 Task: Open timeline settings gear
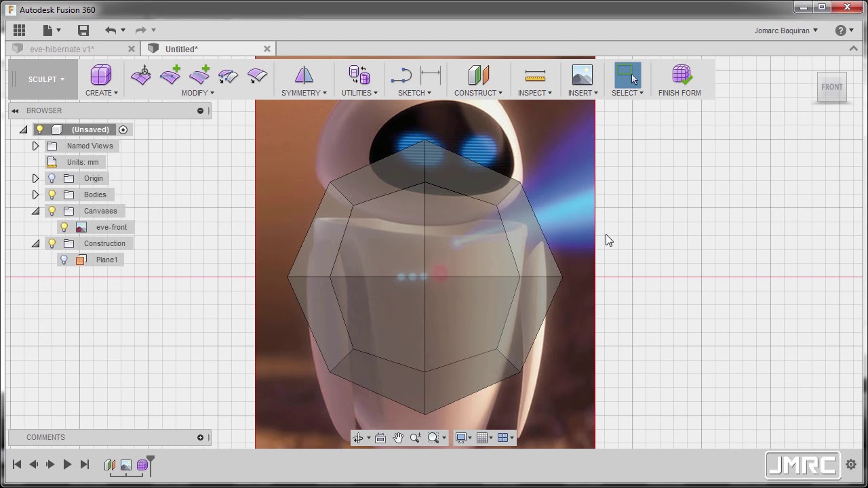[851, 465]
